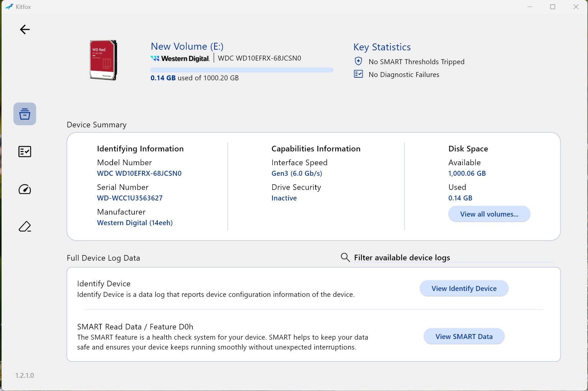Click the search magnifier icon
Viewport: 588px width, 391px height.
345,257
